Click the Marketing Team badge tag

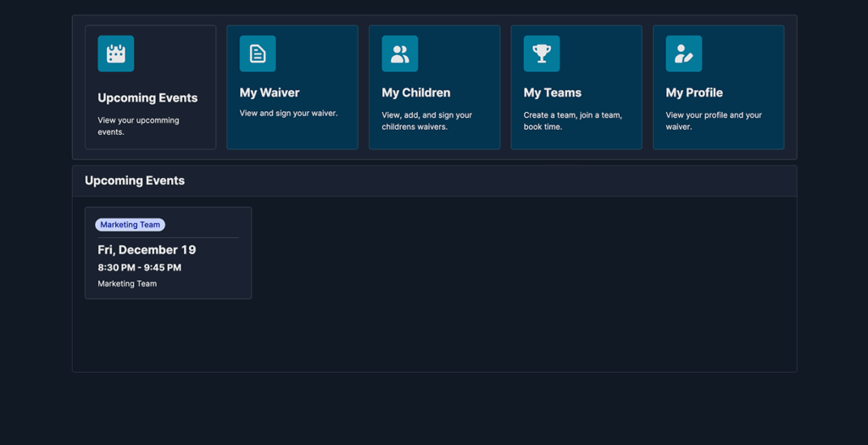[x=130, y=225]
